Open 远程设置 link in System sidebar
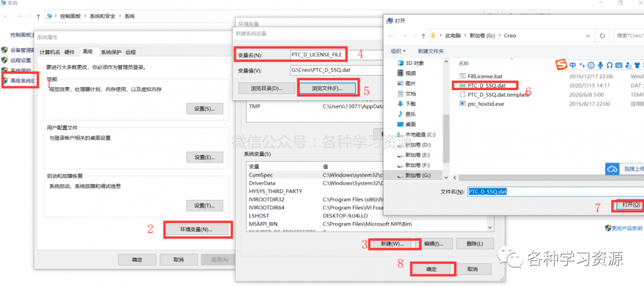Image resolution: width=644 pixels, height=287 pixels. (17, 60)
